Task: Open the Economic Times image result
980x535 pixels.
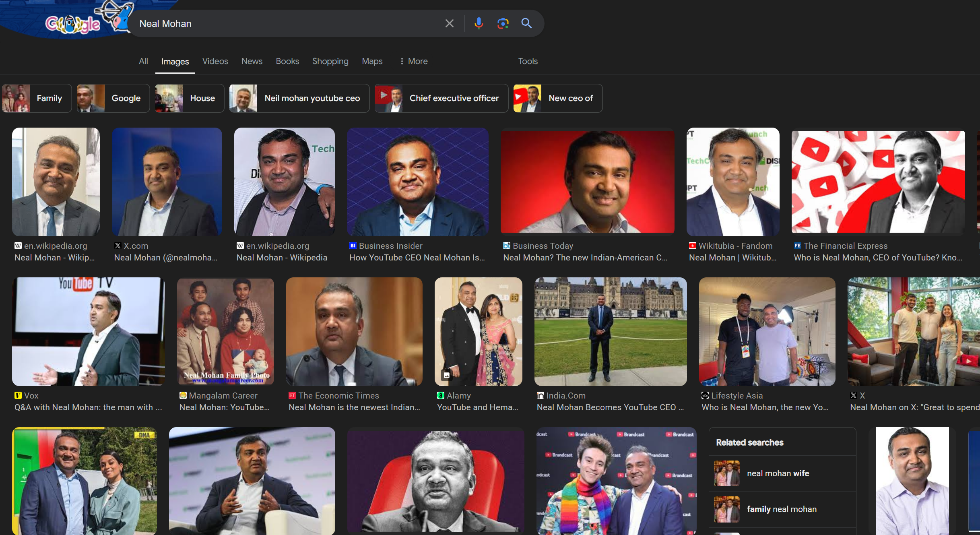Action: pos(354,332)
